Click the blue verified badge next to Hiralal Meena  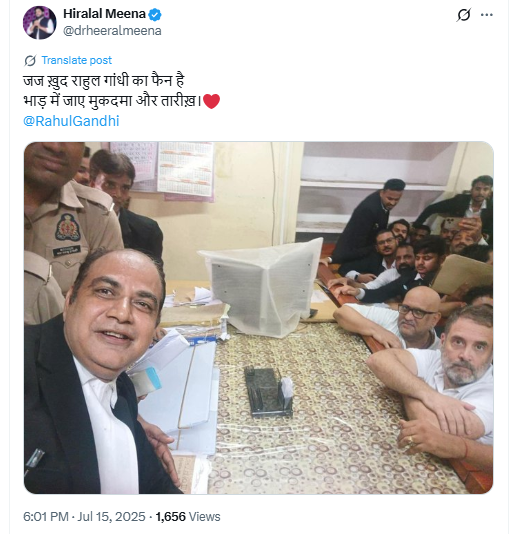(x=155, y=14)
